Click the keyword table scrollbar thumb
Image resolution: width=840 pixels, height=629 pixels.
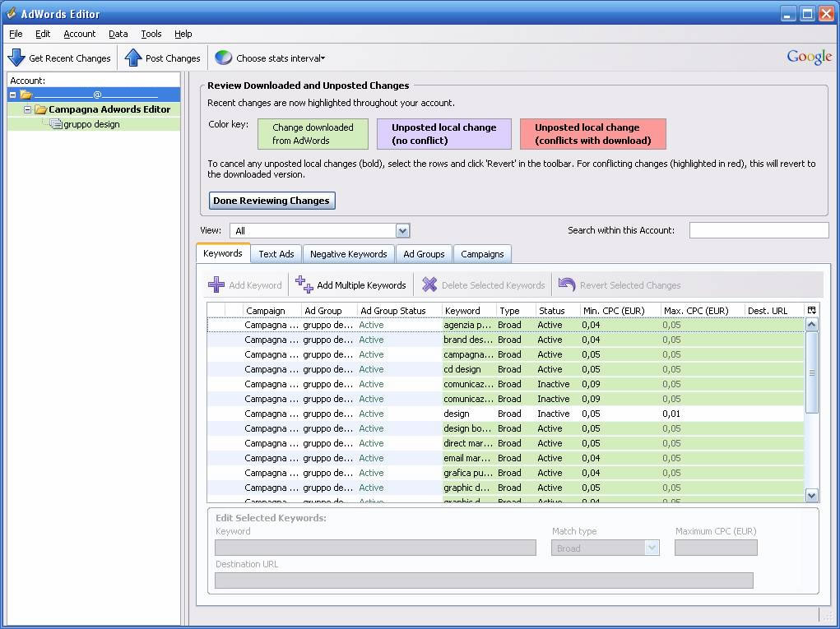pyautogui.click(x=811, y=372)
